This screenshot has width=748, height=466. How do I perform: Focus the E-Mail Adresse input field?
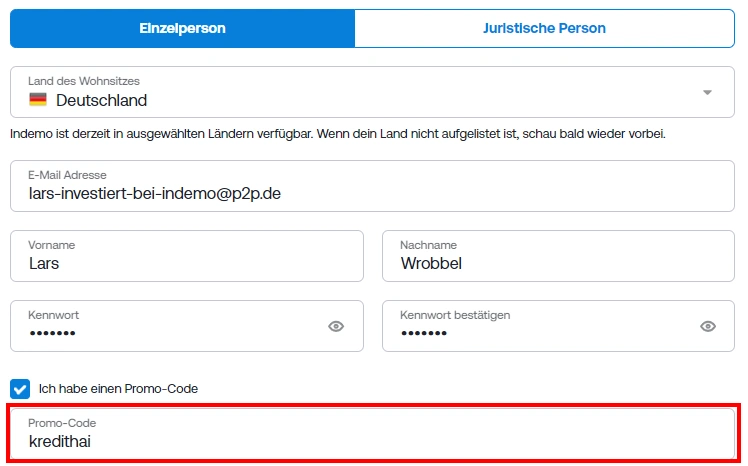coord(372,186)
